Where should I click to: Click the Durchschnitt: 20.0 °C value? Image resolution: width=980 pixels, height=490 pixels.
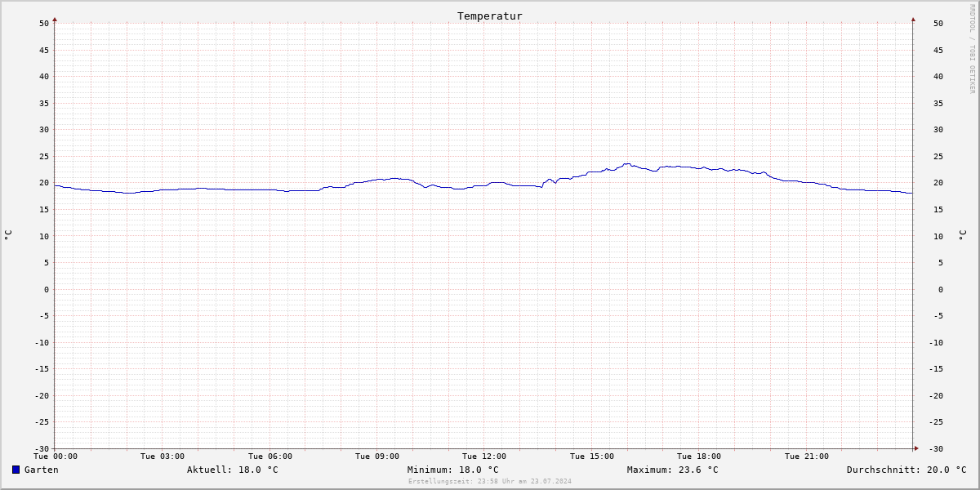pos(906,470)
